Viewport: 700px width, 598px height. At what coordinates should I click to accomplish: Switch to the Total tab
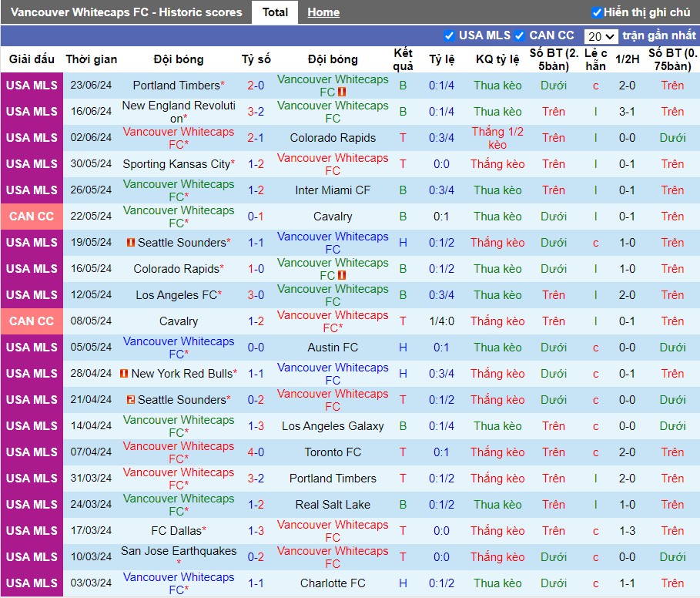point(275,12)
